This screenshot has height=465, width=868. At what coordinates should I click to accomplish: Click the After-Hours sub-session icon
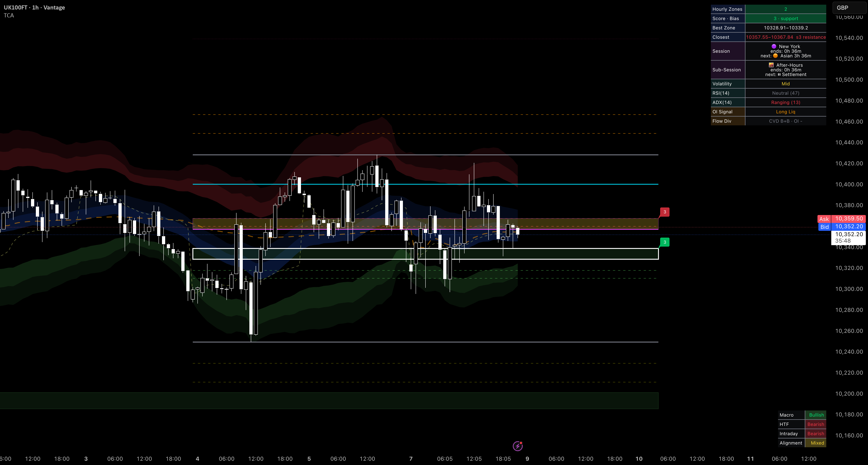[x=771, y=65]
